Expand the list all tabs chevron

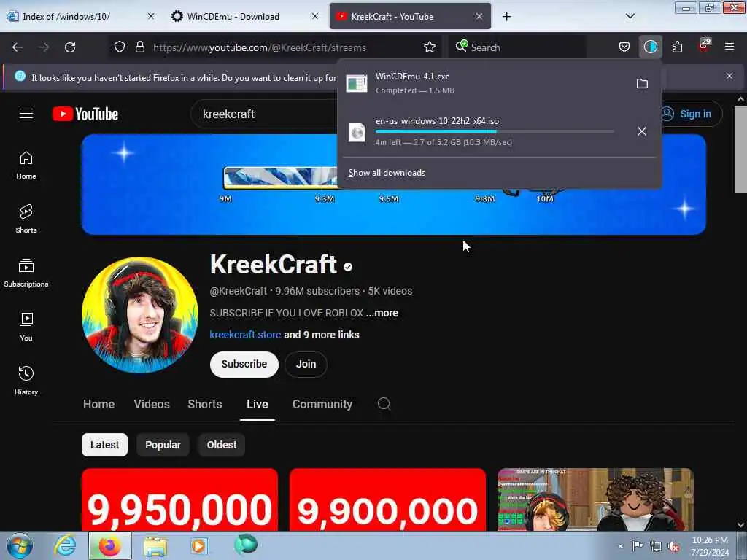[630, 17]
